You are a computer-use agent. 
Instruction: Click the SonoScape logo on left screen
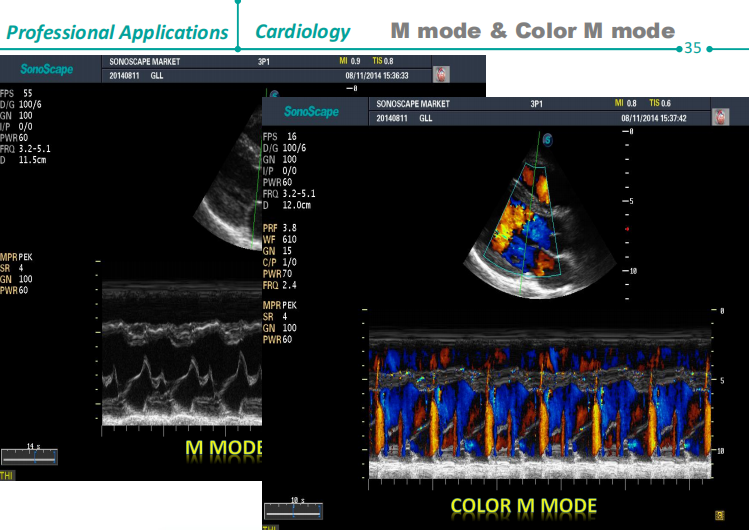[x=44, y=68]
